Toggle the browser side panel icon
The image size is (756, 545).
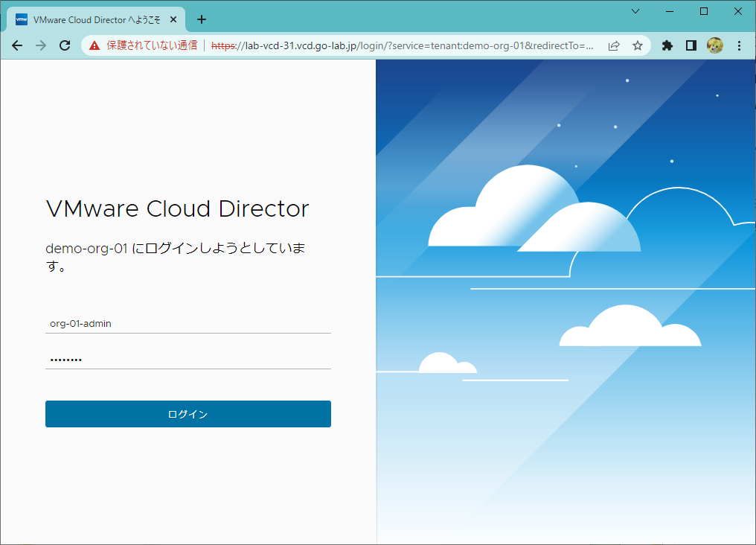tap(691, 46)
